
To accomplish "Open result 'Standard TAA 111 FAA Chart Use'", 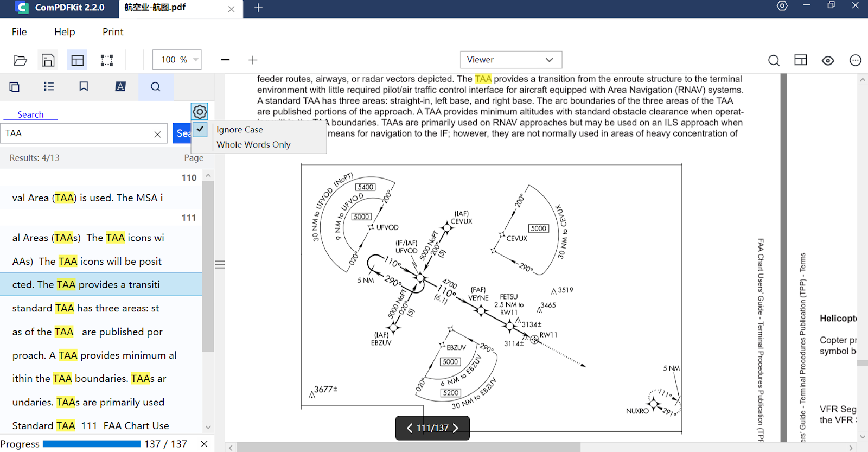I will [x=101, y=426].
